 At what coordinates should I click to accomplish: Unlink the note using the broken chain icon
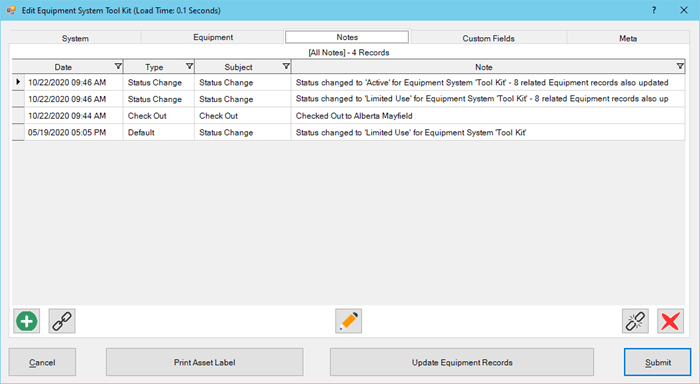(635, 321)
